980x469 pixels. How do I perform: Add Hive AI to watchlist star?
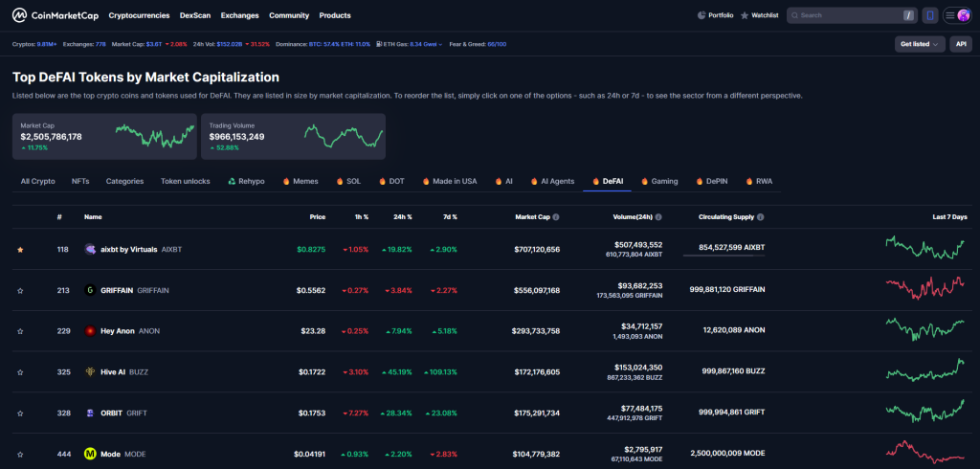[20, 372]
